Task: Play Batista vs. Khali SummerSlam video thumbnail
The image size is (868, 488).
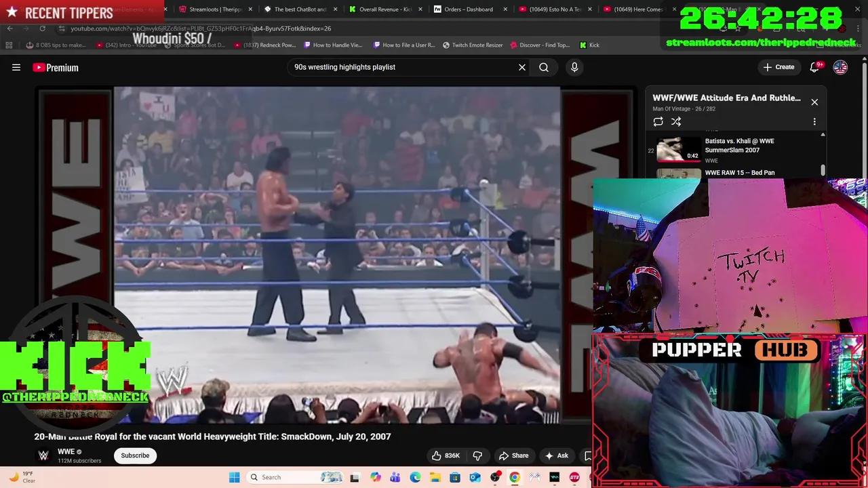Action: pos(679,150)
